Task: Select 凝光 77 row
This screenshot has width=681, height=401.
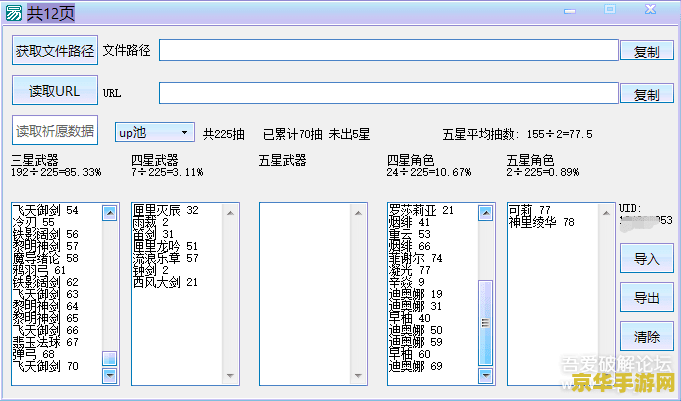Action: 410,270
